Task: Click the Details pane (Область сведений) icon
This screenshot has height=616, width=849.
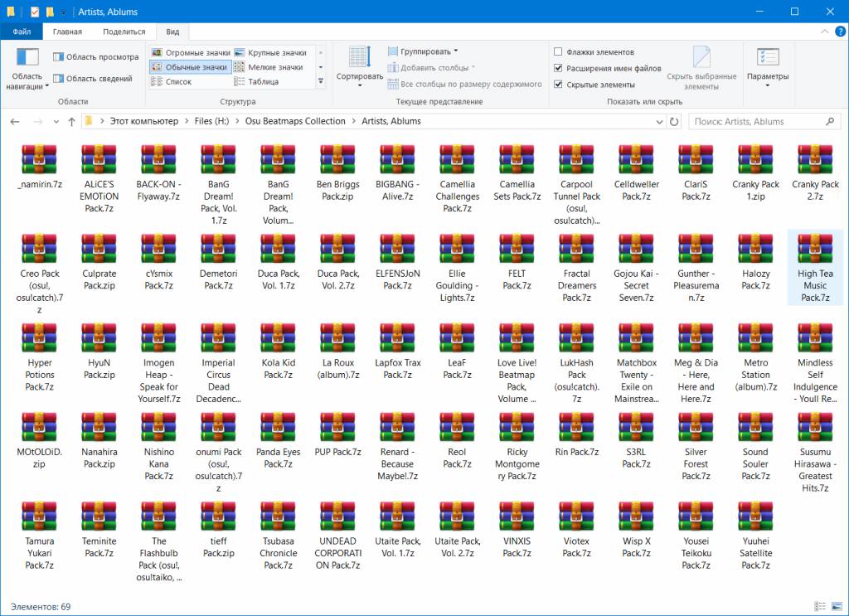Action: pos(59,79)
